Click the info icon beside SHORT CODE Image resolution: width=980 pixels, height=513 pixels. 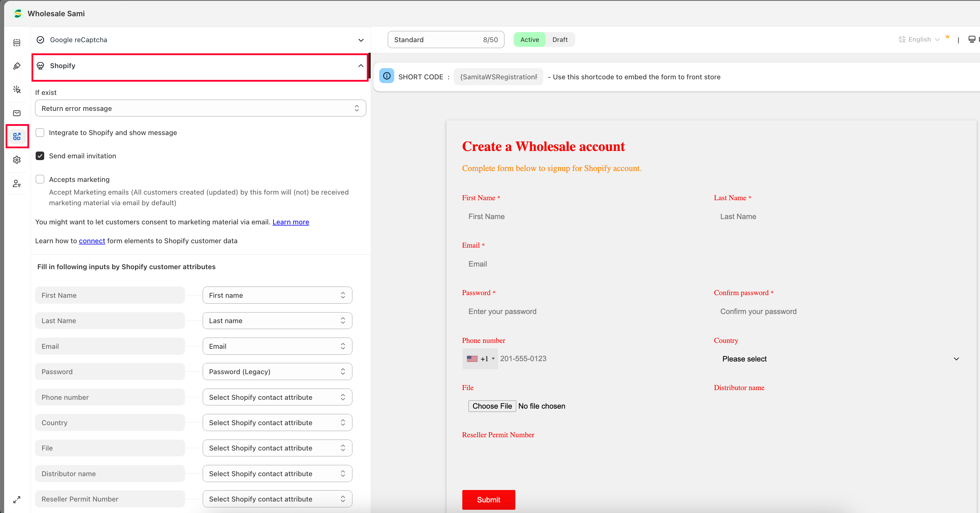tap(387, 76)
